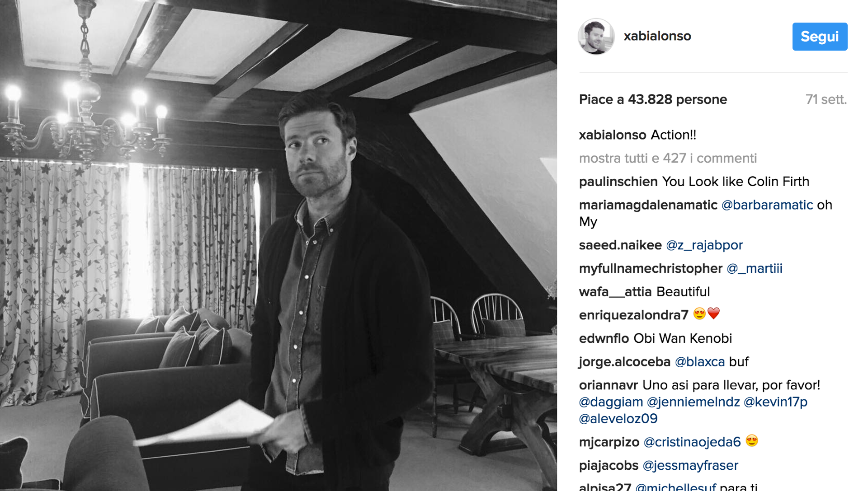Visit the mariamagdalenamatic profile
Image resolution: width=868 pixels, height=491 pixels.
(648, 205)
